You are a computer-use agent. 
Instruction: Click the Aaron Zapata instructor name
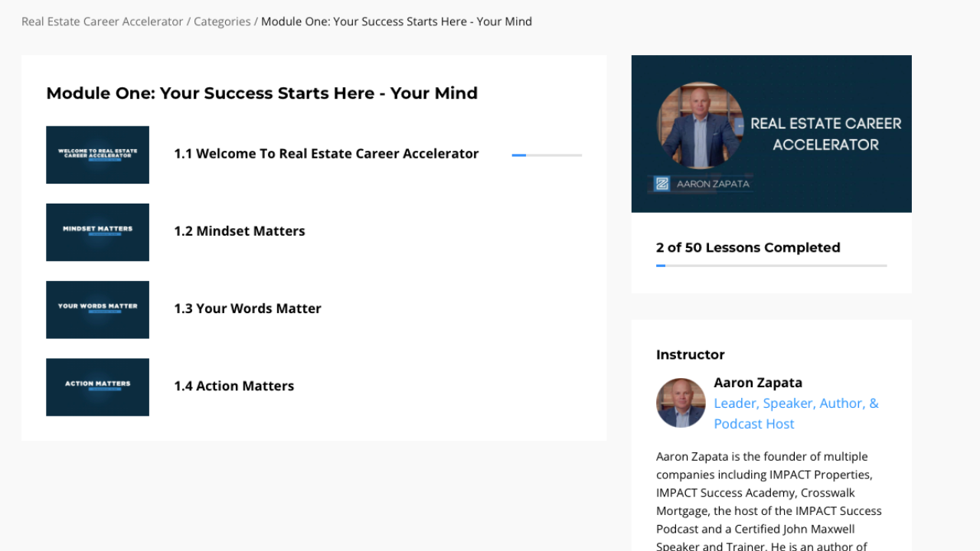[x=758, y=383]
